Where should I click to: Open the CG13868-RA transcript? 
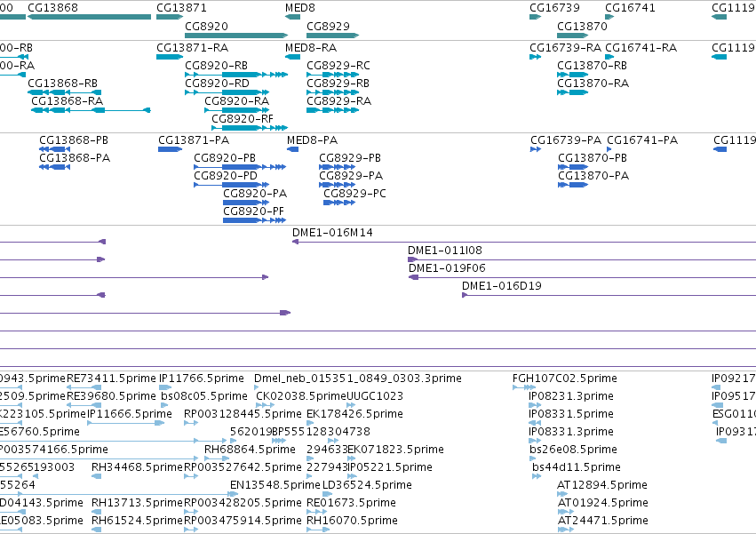pyautogui.click(x=91, y=110)
